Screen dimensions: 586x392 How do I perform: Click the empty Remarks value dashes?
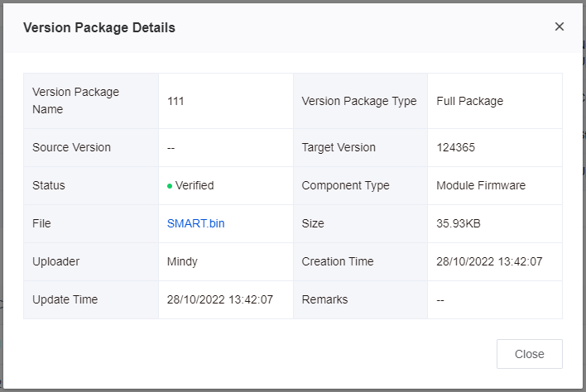(440, 300)
